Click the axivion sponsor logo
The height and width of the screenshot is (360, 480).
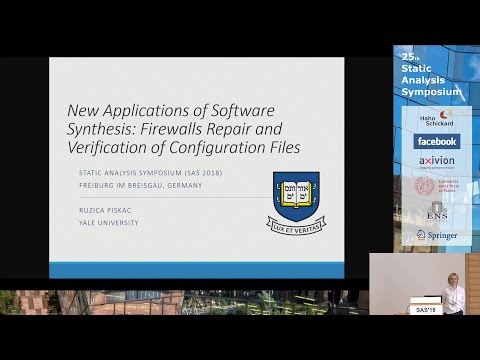coord(437,162)
